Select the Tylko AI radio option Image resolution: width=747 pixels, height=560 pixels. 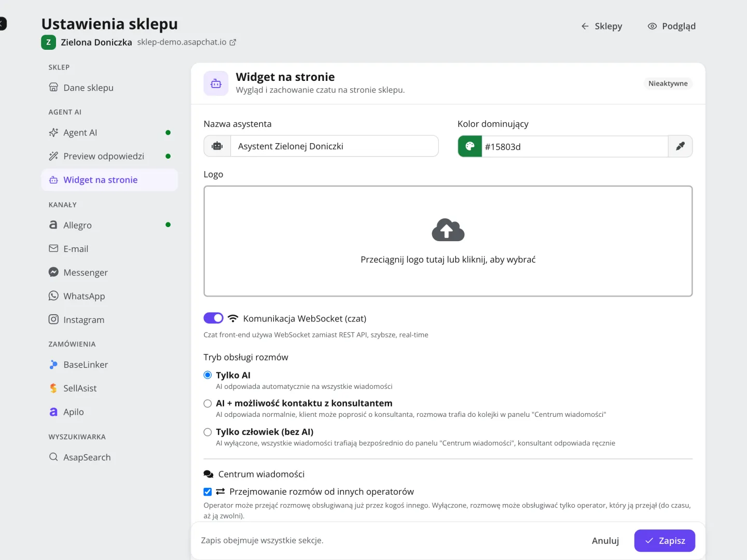pyautogui.click(x=208, y=375)
